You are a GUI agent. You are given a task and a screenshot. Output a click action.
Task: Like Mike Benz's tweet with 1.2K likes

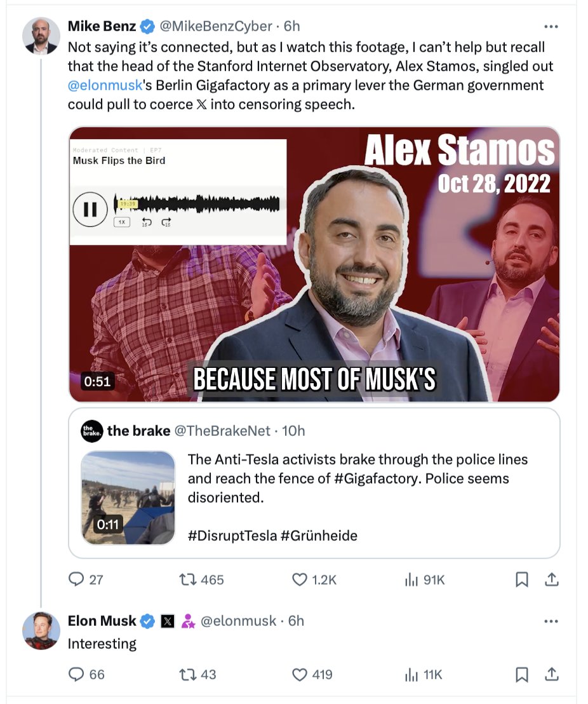click(314, 579)
